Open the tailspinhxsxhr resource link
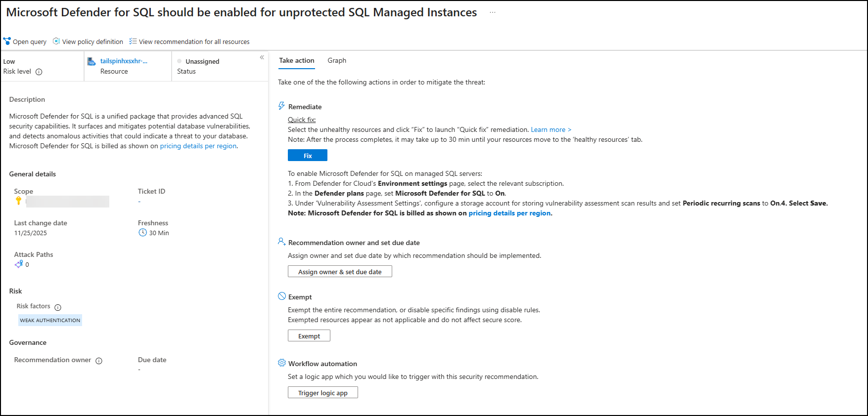The width and height of the screenshot is (868, 416). pyautogui.click(x=124, y=61)
